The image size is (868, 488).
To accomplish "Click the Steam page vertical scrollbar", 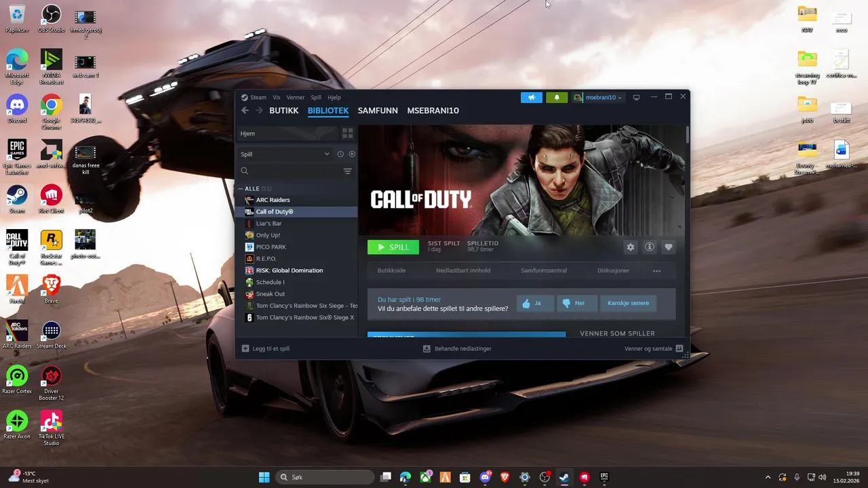I will pyautogui.click(x=688, y=134).
